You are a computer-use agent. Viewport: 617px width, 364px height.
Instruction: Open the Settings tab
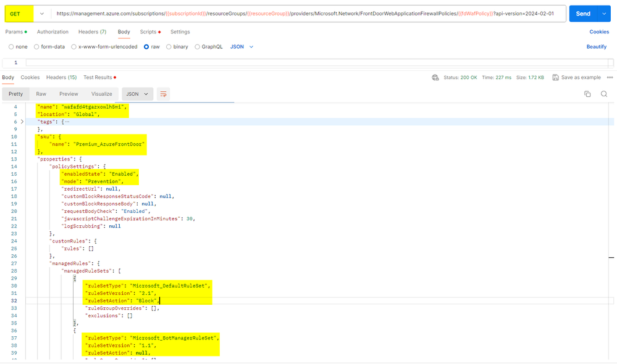(180, 32)
